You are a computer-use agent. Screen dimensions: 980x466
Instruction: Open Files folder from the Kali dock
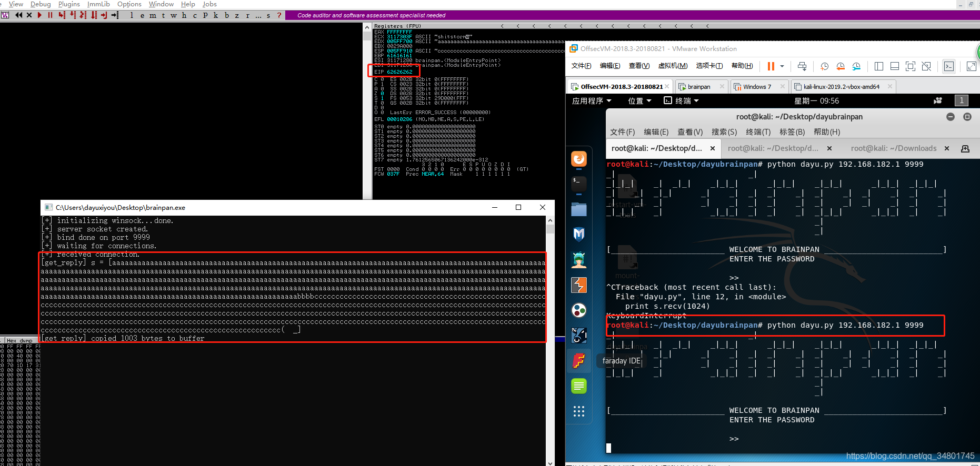579,209
